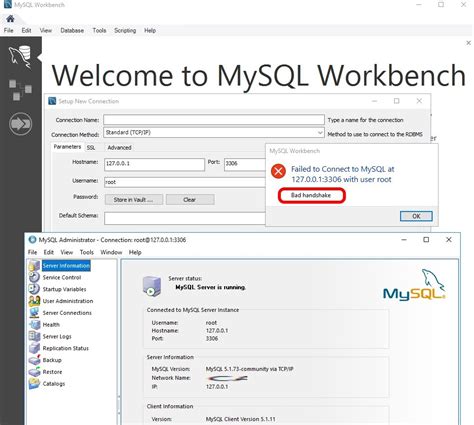Click the Restore icon
Viewport: 474px width, 425px height.
click(34, 372)
